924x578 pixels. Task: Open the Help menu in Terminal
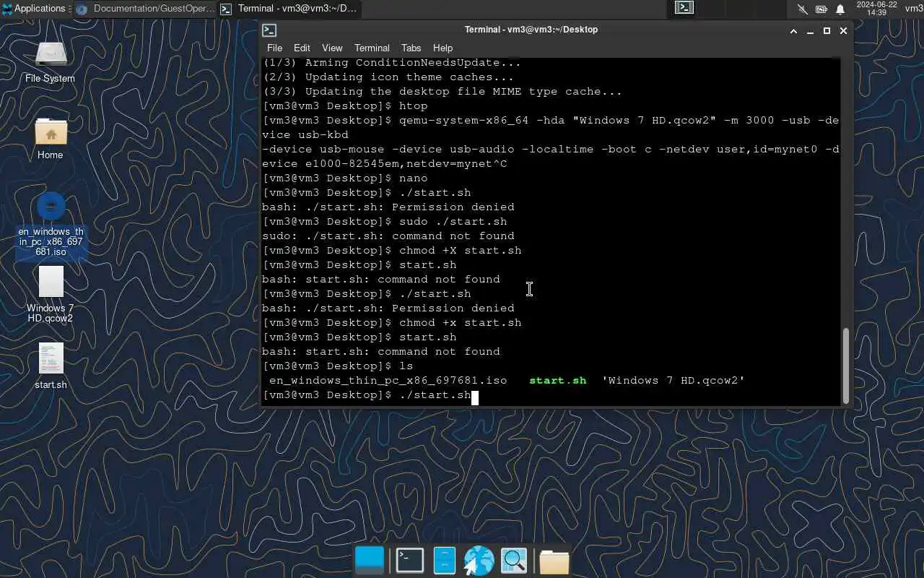[443, 48]
